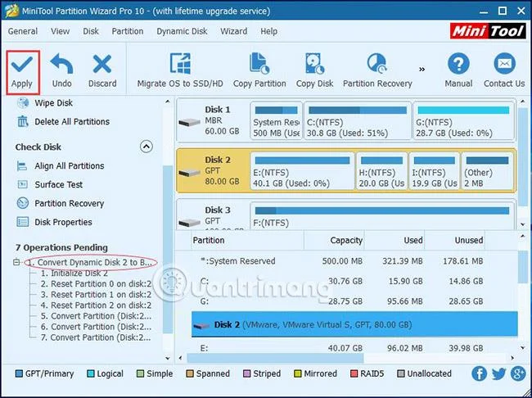The width and height of the screenshot is (532, 398).
Task: Open Partition Recovery from the toolbar
Action: tap(377, 70)
